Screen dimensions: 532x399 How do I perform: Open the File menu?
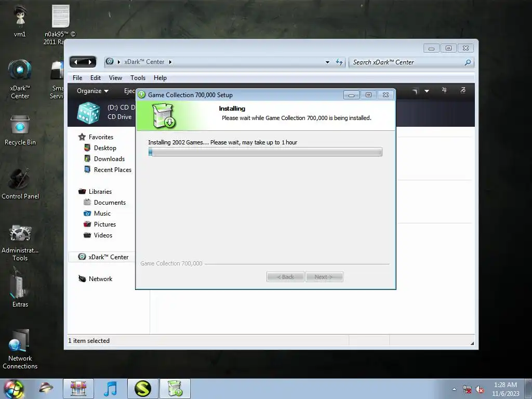[x=77, y=78]
